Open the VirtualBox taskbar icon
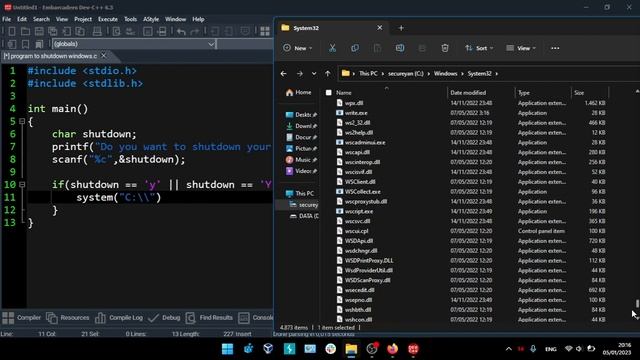The width and height of the screenshot is (640, 360). [268, 349]
